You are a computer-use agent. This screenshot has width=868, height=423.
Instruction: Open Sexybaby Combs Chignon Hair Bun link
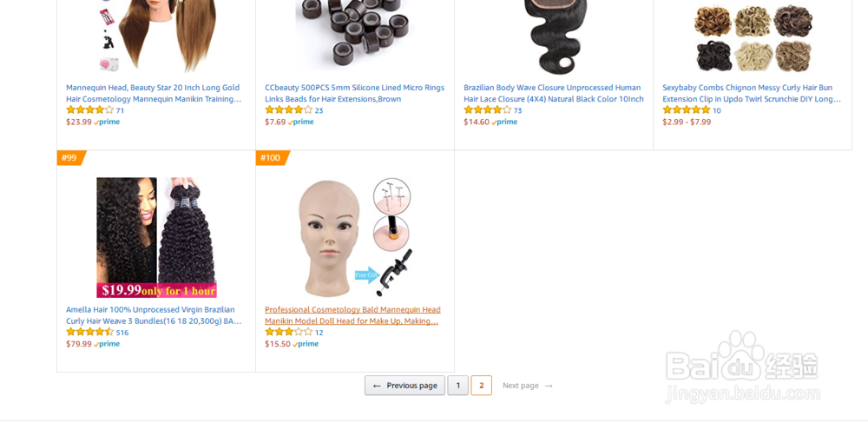[752, 93]
